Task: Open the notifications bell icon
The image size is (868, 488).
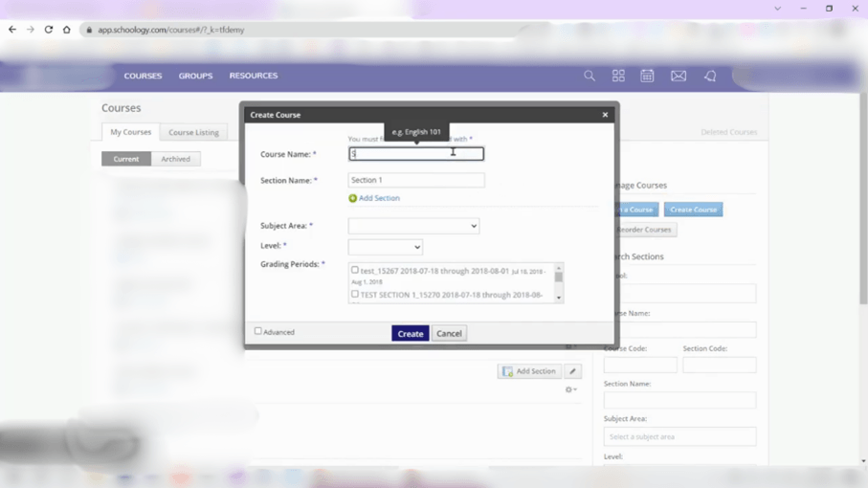Action: pyautogui.click(x=710, y=76)
